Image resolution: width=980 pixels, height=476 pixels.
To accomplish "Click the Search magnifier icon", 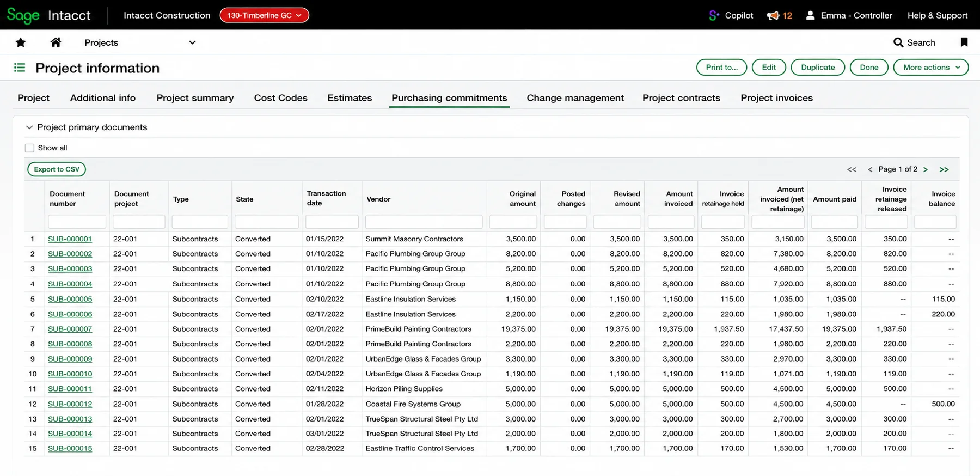I will (x=898, y=42).
